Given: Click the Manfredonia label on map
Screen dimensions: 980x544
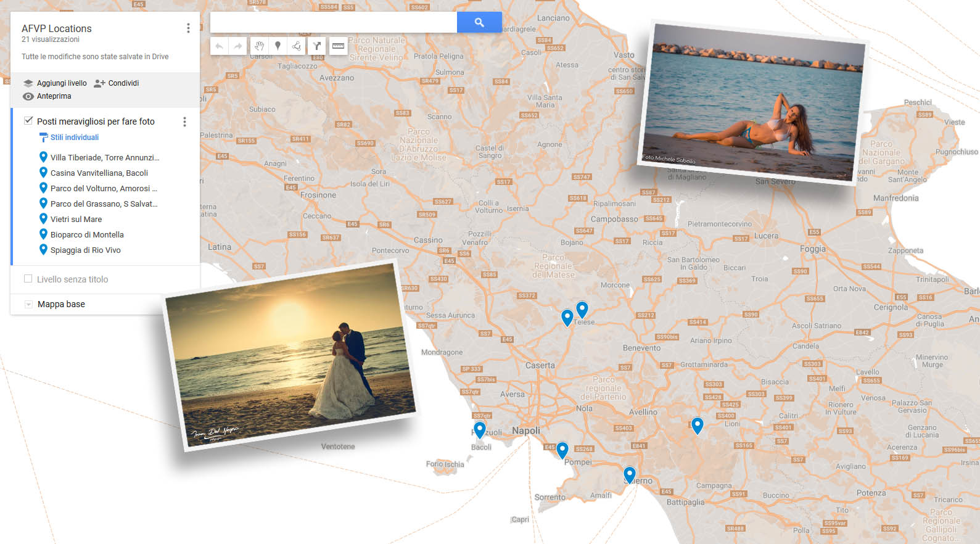Looking at the screenshot, I should tap(896, 198).
